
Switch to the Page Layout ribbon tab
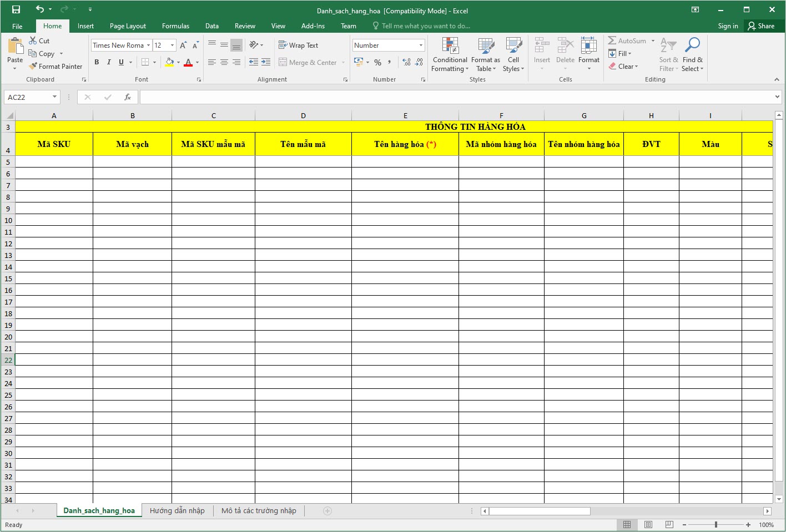(128, 26)
